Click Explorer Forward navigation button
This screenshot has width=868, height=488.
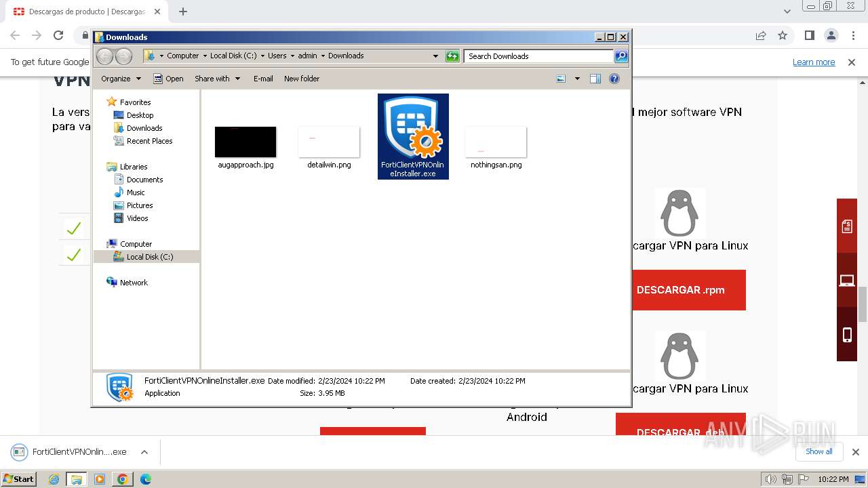pyautogui.click(x=123, y=56)
